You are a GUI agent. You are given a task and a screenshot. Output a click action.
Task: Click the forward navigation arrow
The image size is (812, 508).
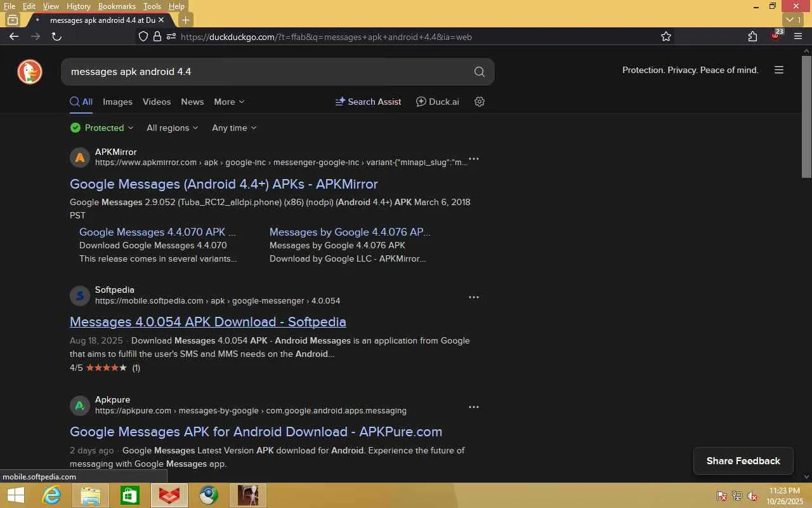coord(36,36)
